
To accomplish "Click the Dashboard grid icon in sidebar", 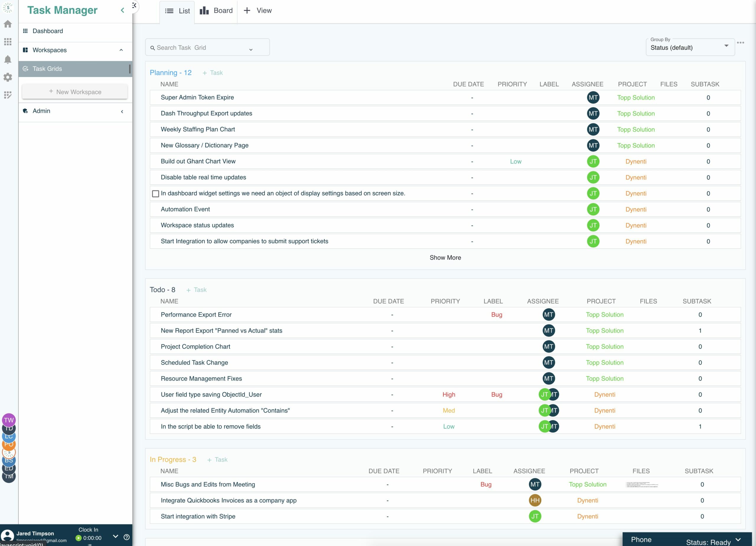I will (25, 31).
